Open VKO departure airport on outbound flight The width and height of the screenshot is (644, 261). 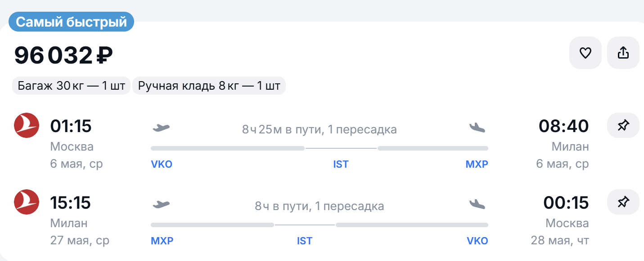[162, 165]
